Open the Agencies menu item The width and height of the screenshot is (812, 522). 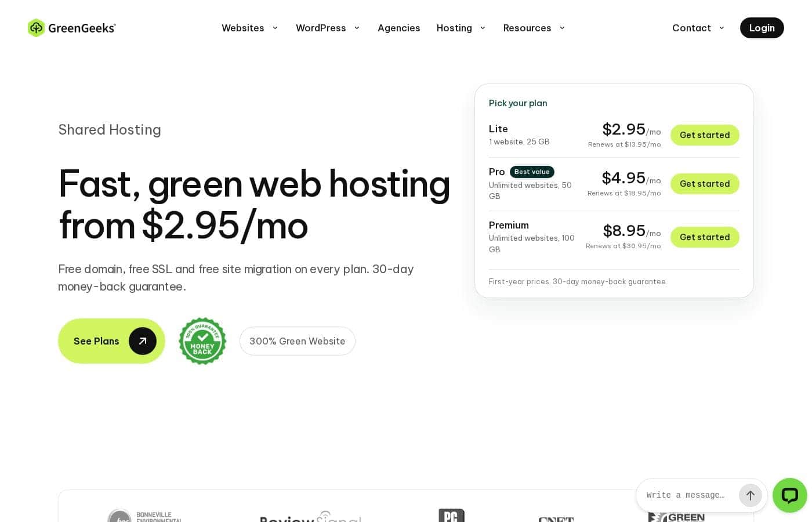399,28
